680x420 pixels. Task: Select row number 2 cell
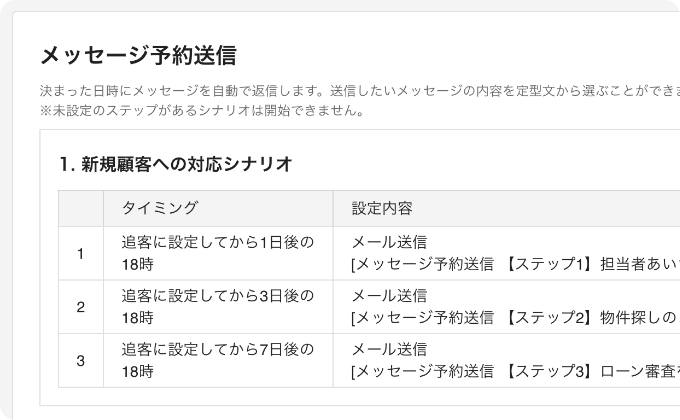[x=81, y=307]
